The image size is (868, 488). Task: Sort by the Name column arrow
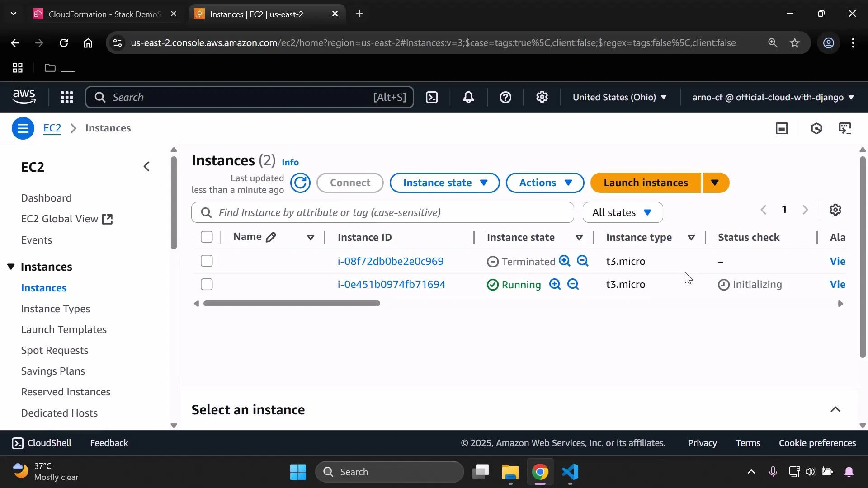click(x=311, y=238)
